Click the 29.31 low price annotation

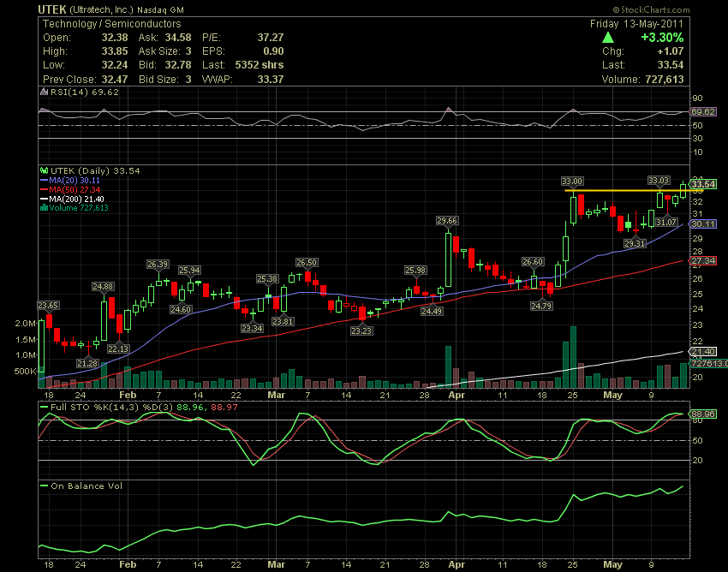pos(635,243)
